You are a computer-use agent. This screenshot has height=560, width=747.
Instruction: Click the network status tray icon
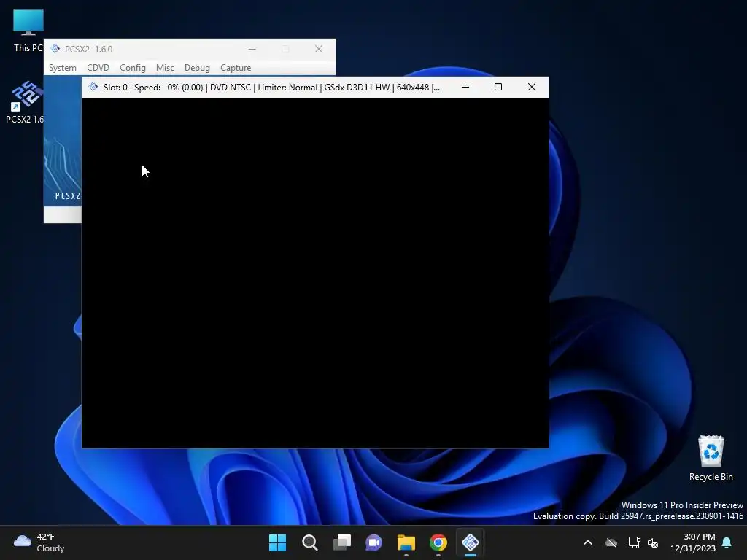(x=634, y=542)
